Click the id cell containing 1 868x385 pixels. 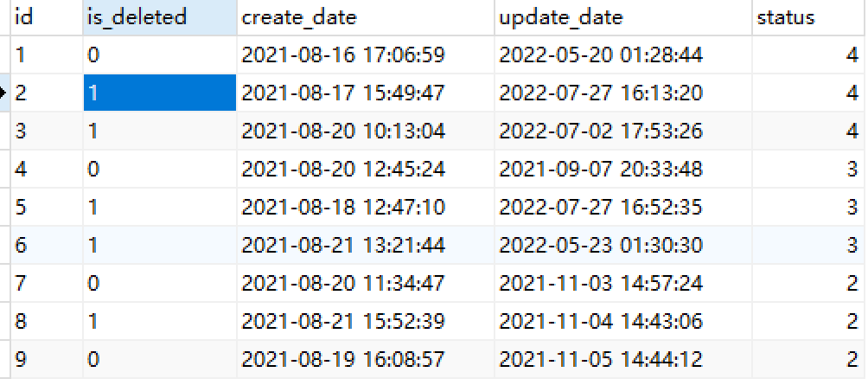[x=45, y=55]
